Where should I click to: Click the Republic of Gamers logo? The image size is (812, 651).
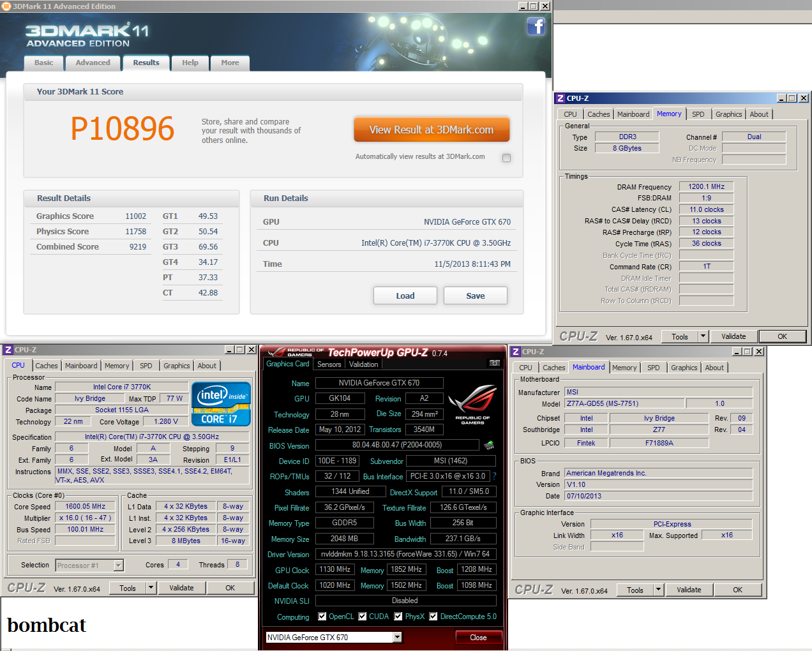point(472,405)
